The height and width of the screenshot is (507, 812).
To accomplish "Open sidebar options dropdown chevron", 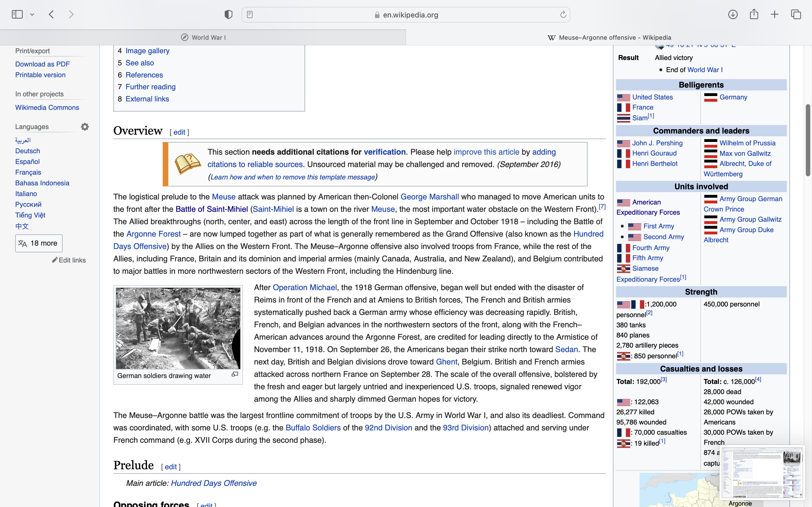I will coord(32,14).
